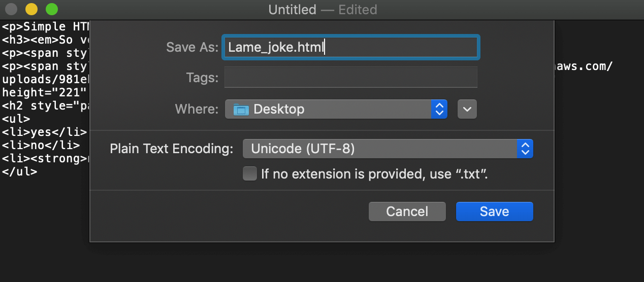Click the Save As filename field
The image size is (644, 282).
[350, 47]
